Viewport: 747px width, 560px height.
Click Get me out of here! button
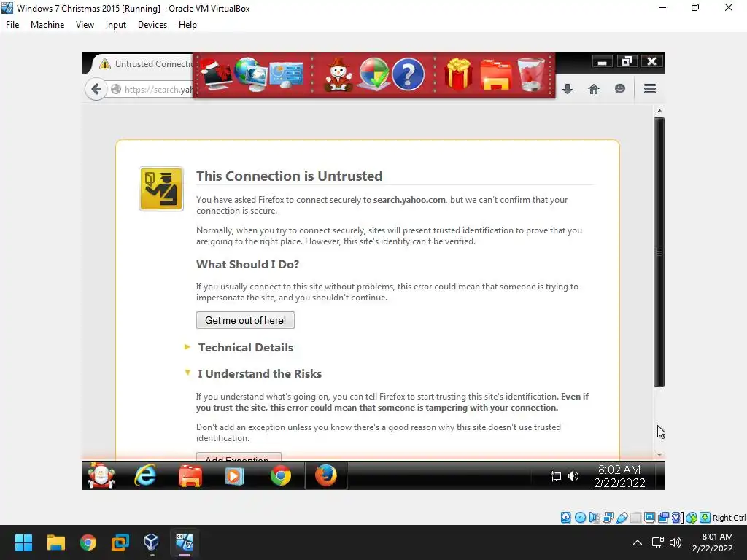tap(245, 320)
